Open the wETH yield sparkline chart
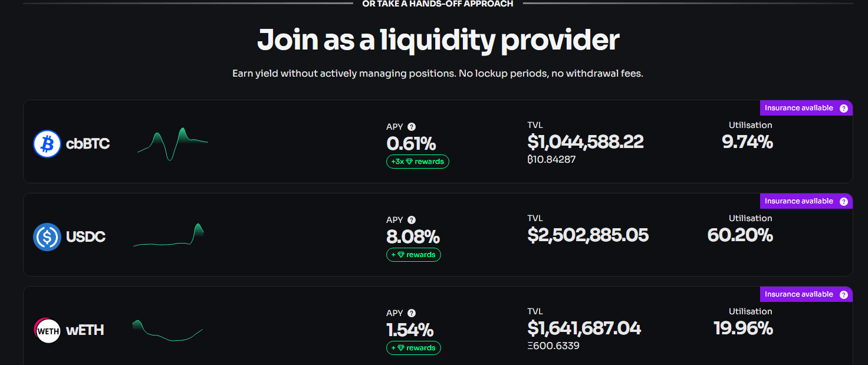Image resolution: width=868 pixels, height=365 pixels. tap(167, 330)
